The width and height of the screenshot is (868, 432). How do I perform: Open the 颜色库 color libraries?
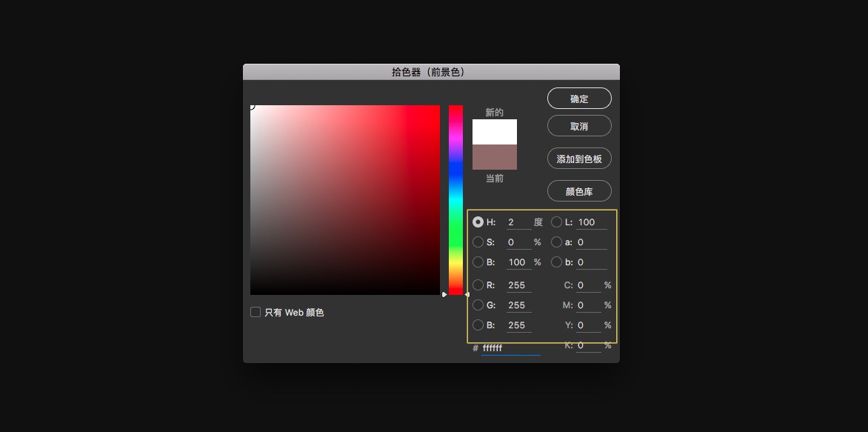point(579,191)
